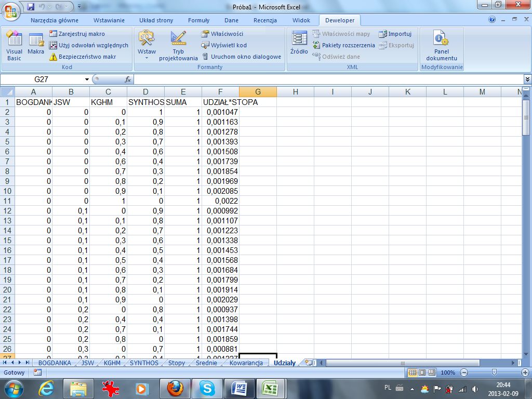
Task: Click Zarejestruj makro to record a macro
Action: point(77,34)
